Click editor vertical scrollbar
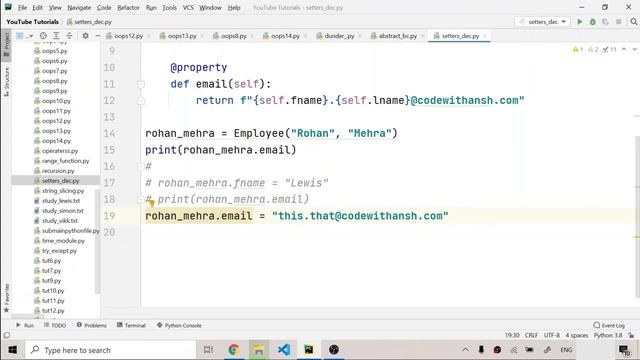The width and height of the screenshot is (640, 360). [x=637, y=216]
